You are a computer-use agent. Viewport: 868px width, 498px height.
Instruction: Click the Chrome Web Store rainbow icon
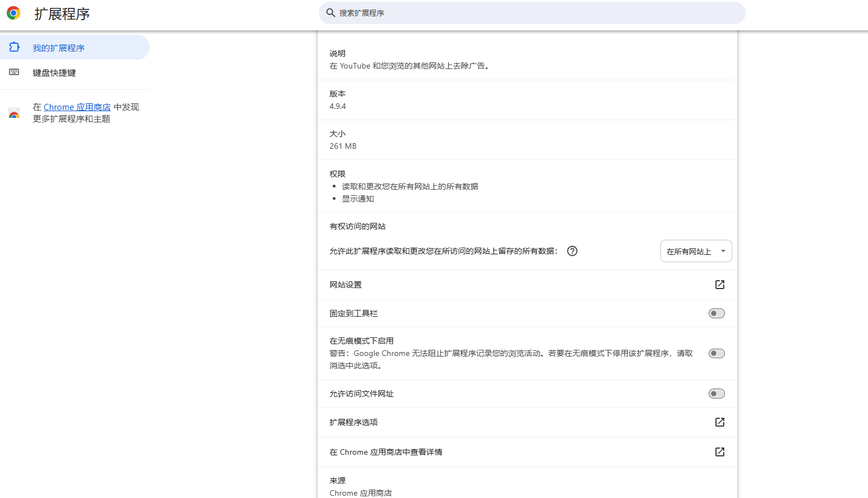[x=15, y=113]
